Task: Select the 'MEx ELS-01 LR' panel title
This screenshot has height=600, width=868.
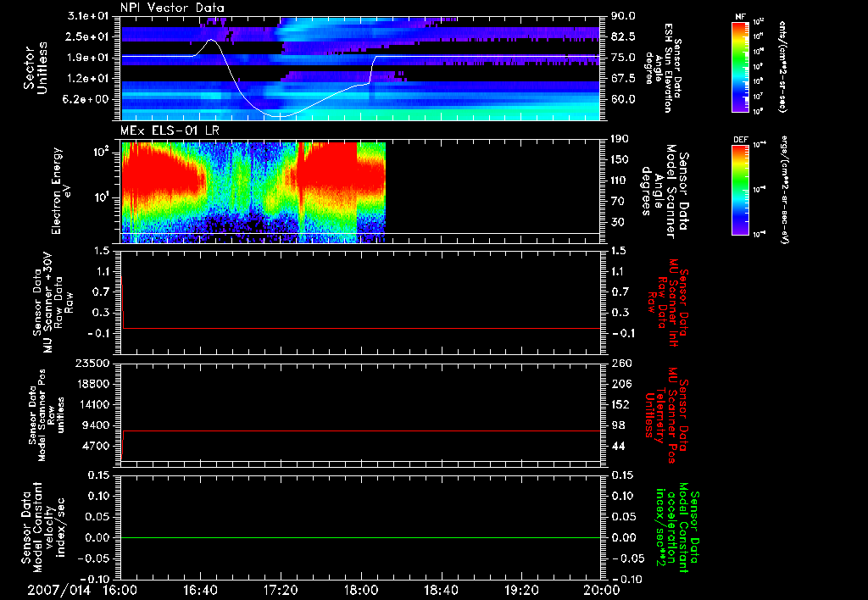Action: pyautogui.click(x=169, y=131)
